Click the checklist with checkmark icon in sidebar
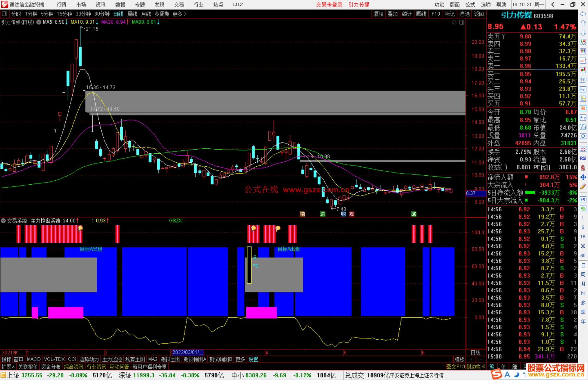The image size is (588, 380). [x=583, y=42]
